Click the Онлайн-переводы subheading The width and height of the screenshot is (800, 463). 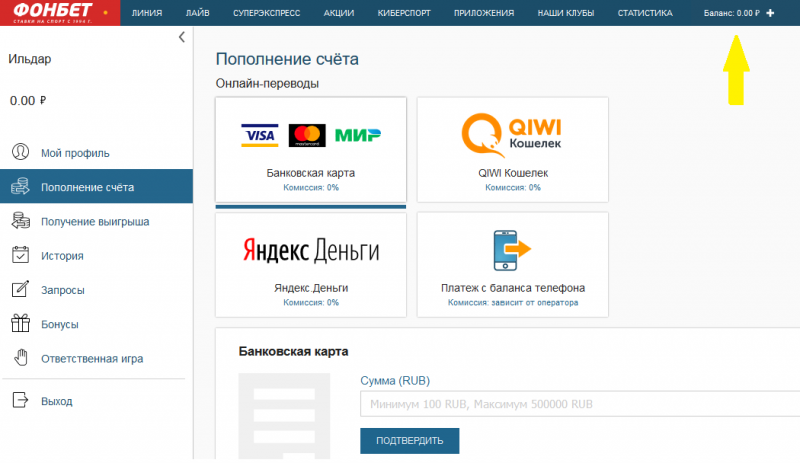click(x=267, y=83)
